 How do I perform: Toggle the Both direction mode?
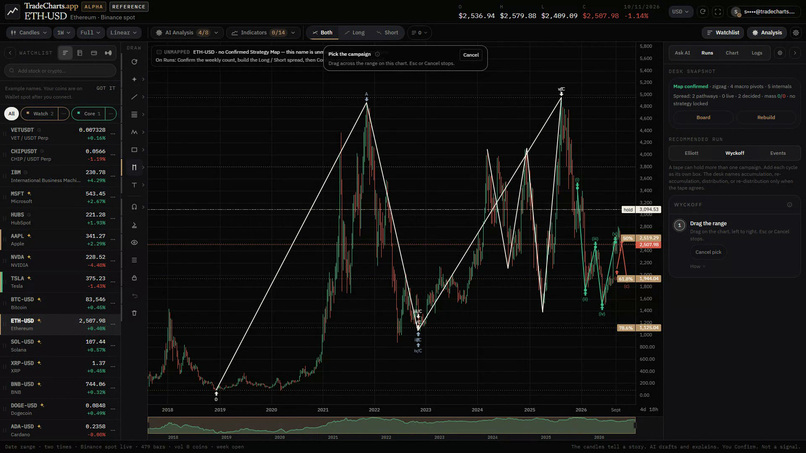[323, 32]
